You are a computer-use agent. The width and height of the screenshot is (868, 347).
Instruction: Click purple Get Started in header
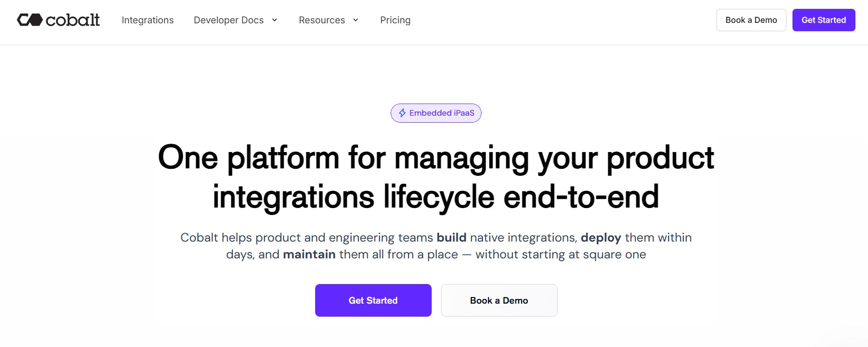[x=824, y=20]
